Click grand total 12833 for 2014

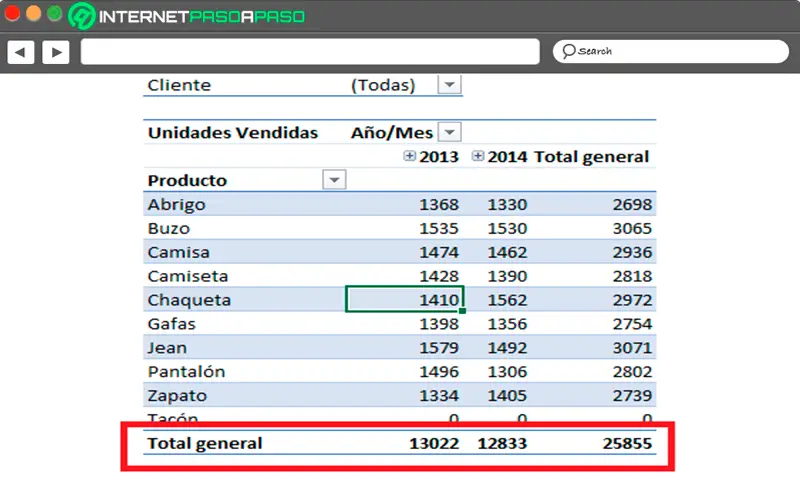pyautogui.click(x=502, y=443)
